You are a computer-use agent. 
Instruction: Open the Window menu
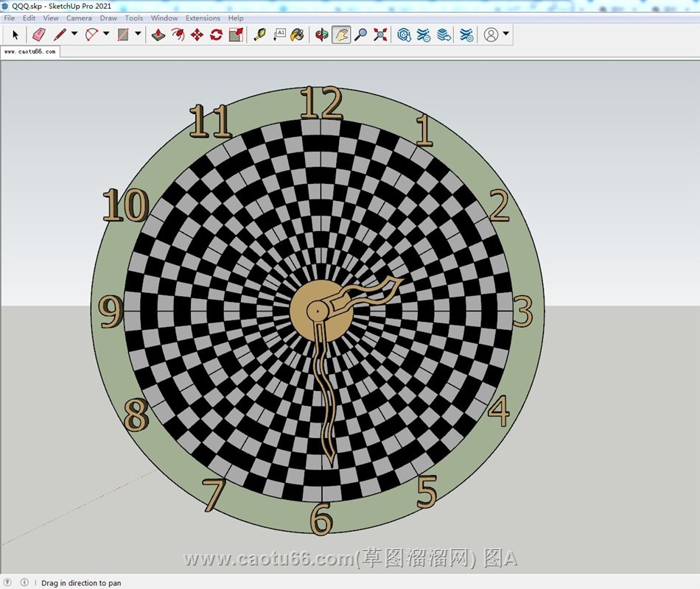pos(164,18)
